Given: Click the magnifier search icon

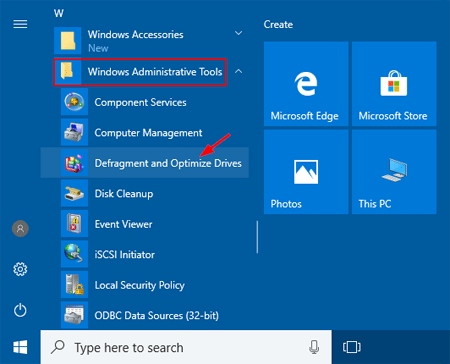Looking at the screenshot, I should [58, 347].
